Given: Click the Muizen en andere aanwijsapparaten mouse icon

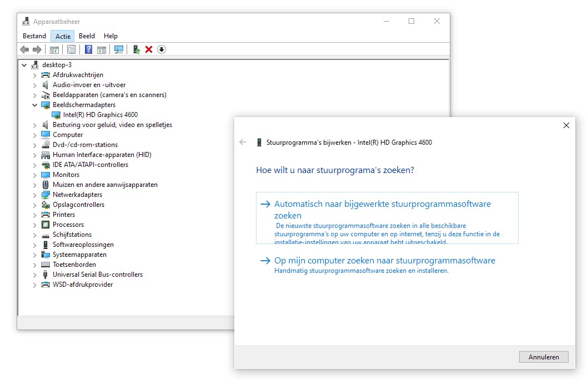Looking at the screenshot, I should (x=46, y=185).
